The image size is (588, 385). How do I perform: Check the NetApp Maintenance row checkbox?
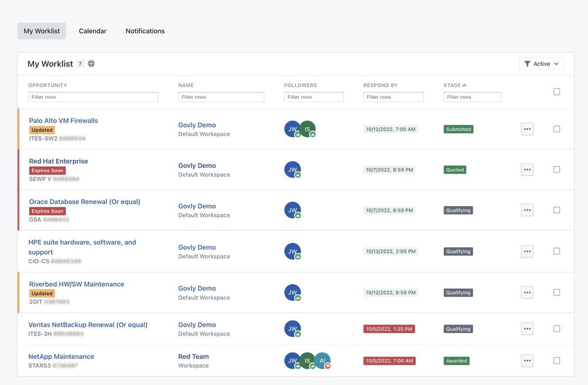pos(556,361)
